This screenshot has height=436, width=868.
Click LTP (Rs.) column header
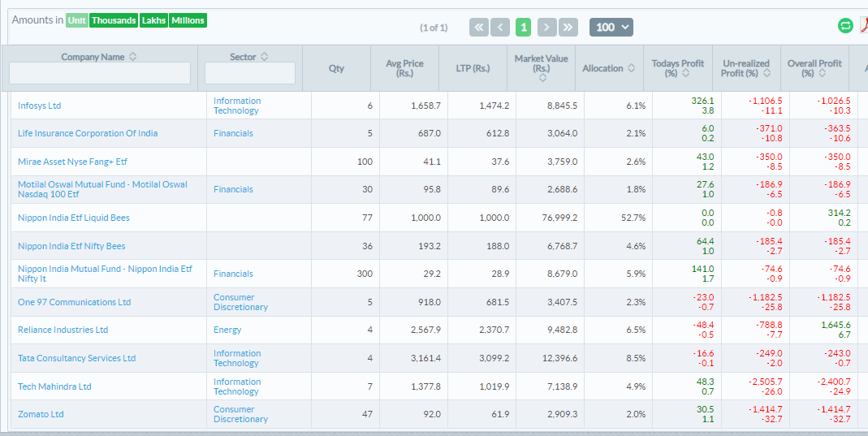coord(473,68)
